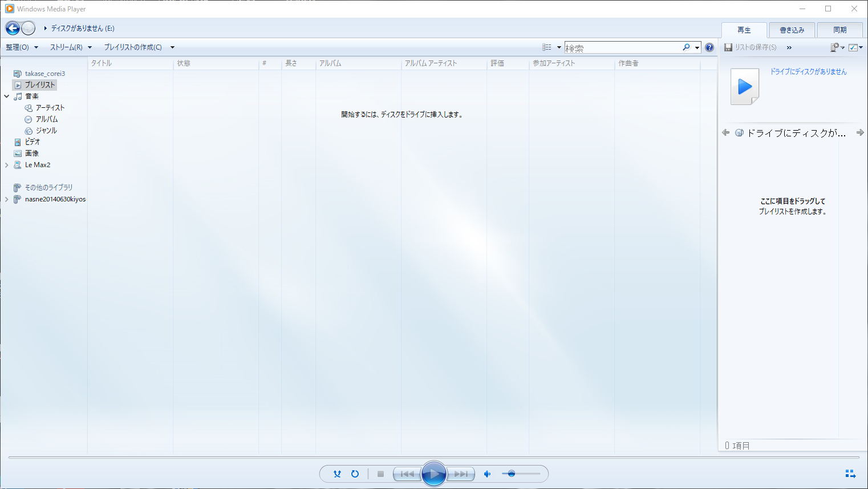Skip to previous track
868x489 pixels.
point(407,474)
